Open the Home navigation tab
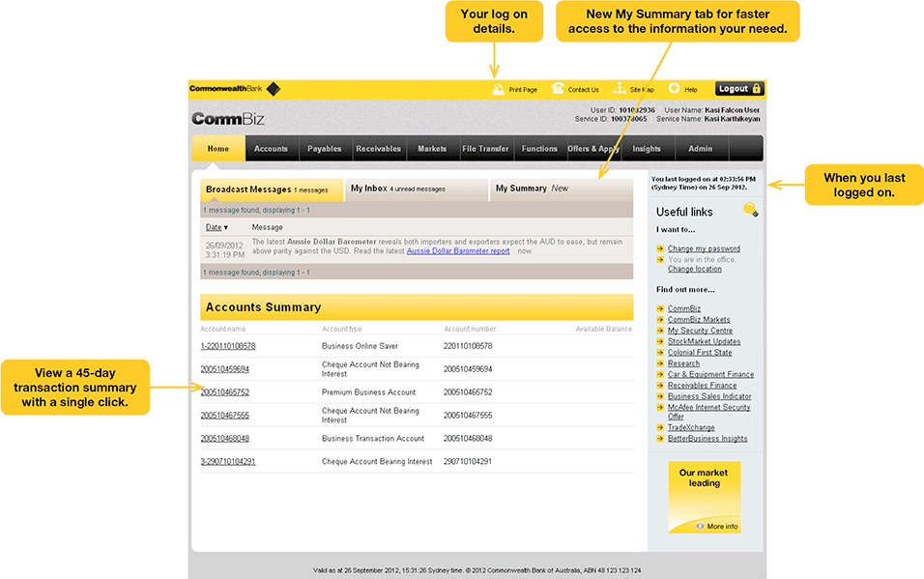 pyautogui.click(x=218, y=149)
